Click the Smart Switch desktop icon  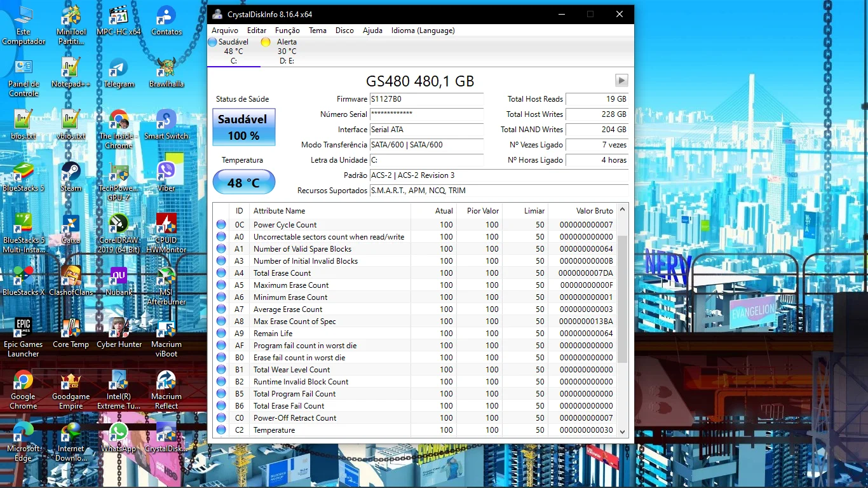[x=166, y=125]
